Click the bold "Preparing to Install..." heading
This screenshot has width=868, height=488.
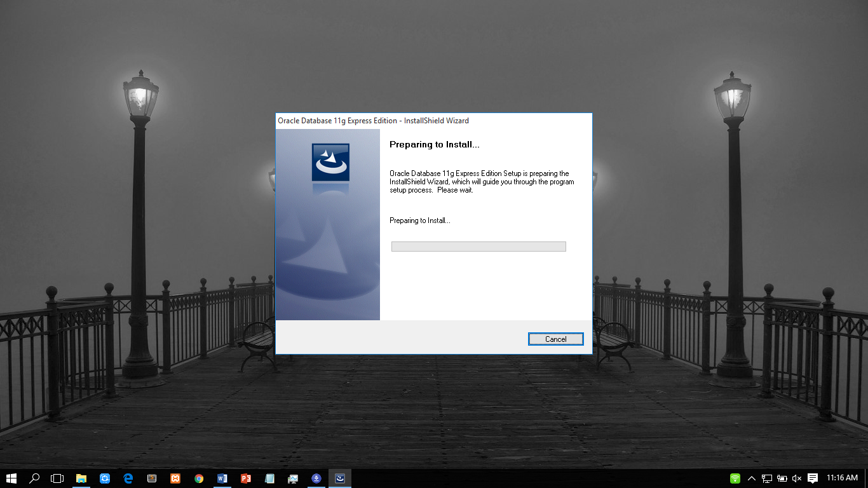point(434,144)
